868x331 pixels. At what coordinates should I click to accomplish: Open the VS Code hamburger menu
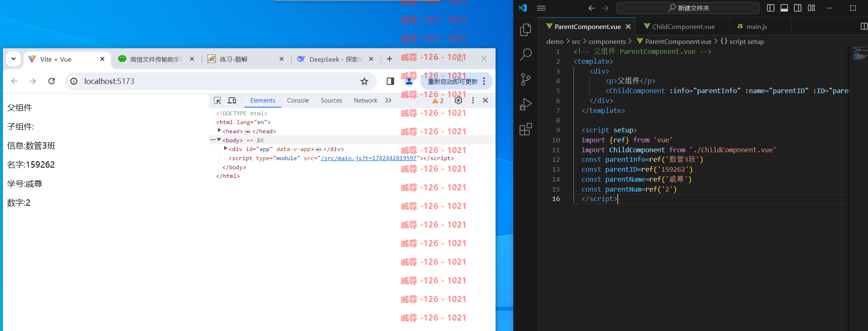pyautogui.click(x=541, y=8)
